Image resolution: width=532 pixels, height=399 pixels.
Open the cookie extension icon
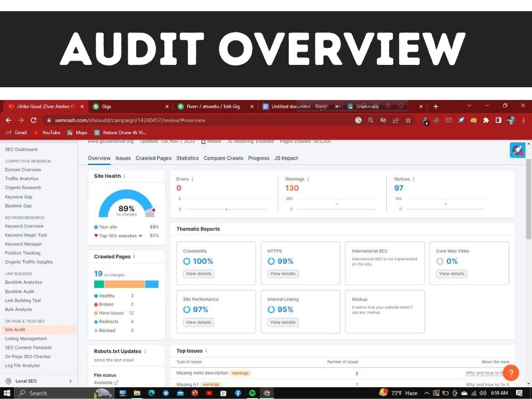[x=436, y=120]
